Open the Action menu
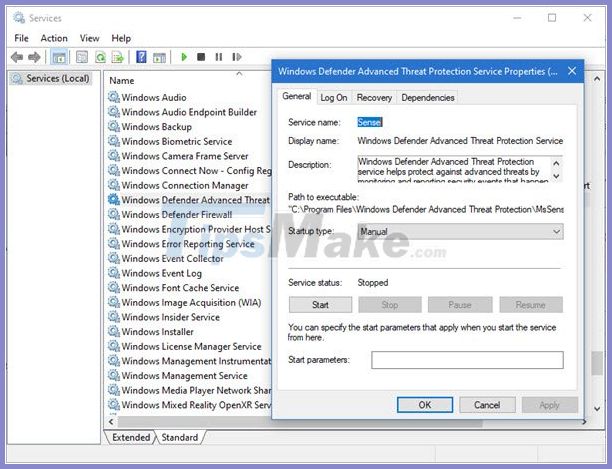Image resolution: width=612 pixels, height=469 pixels. tap(54, 38)
